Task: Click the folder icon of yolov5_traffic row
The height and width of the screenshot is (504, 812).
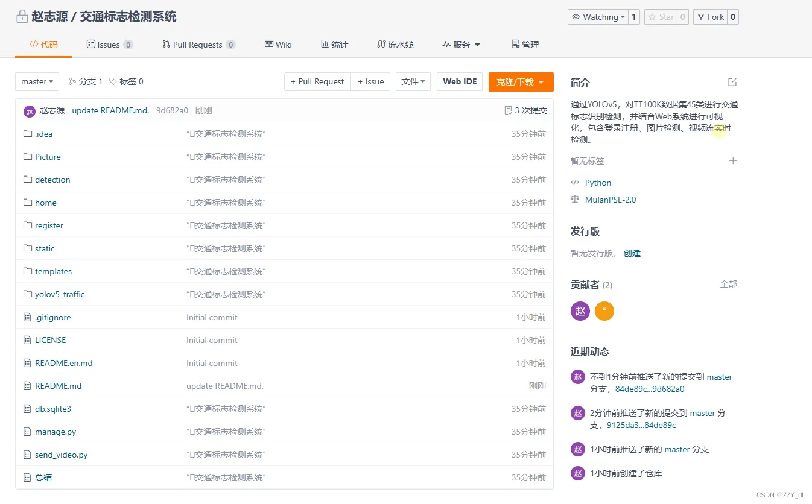Action: [27, 294]
